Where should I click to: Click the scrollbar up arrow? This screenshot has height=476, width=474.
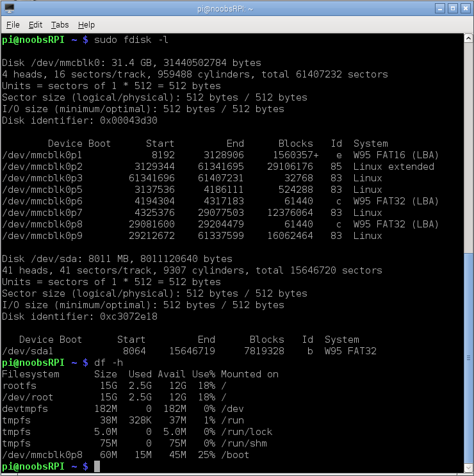[468, 38]
